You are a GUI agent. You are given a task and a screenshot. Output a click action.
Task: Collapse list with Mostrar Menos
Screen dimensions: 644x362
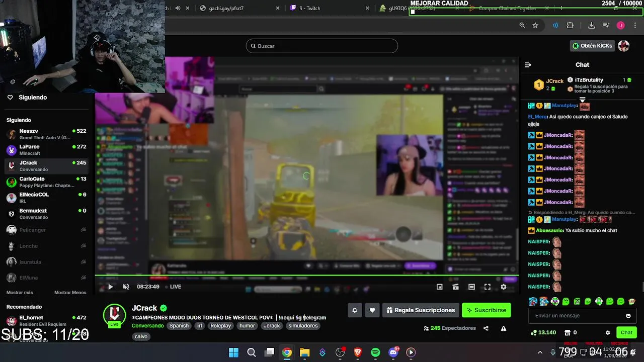click(x=70, y=293)
